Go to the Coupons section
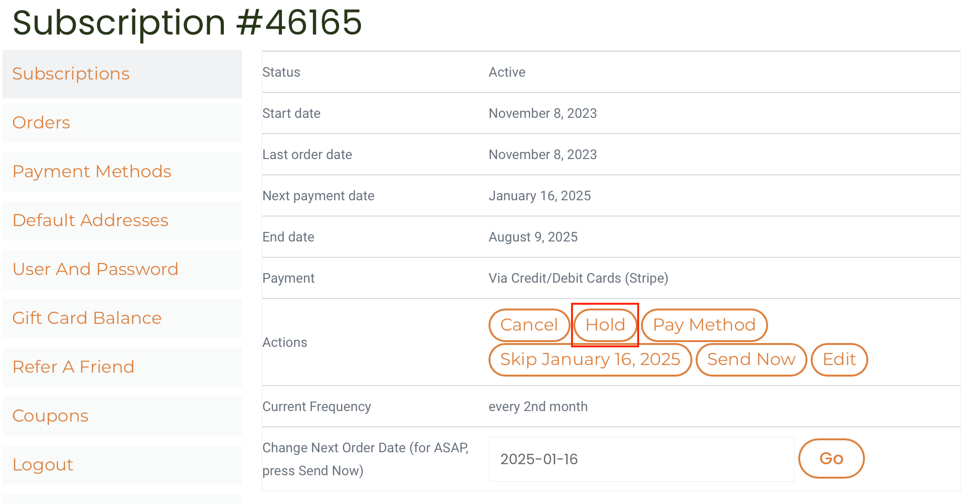 click(x=50, y=416)
